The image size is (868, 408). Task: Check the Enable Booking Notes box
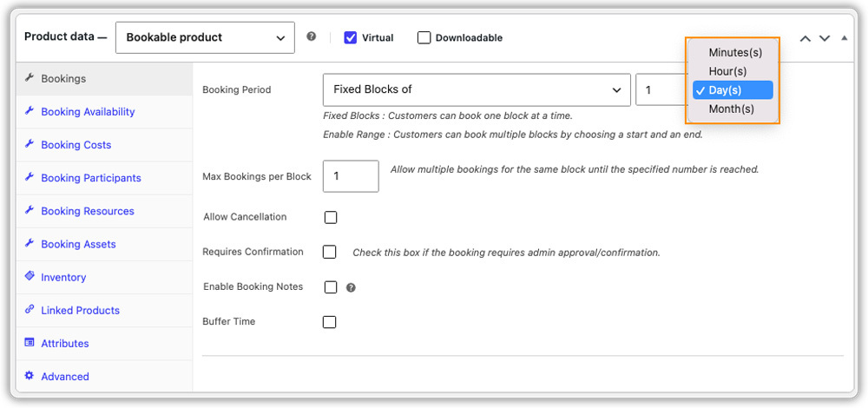pyautogui.click(x=331, y=286)
